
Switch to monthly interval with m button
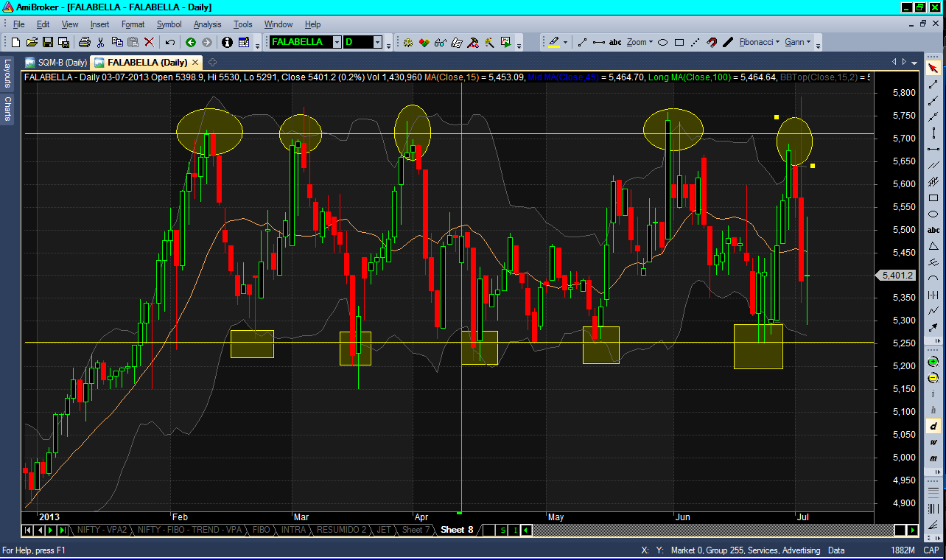coord(933,458)
